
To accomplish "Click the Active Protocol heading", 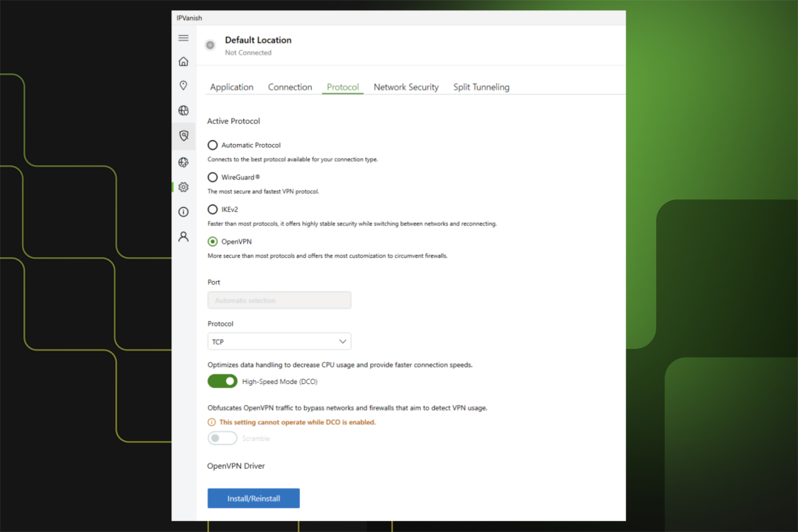I will point(234,121).
